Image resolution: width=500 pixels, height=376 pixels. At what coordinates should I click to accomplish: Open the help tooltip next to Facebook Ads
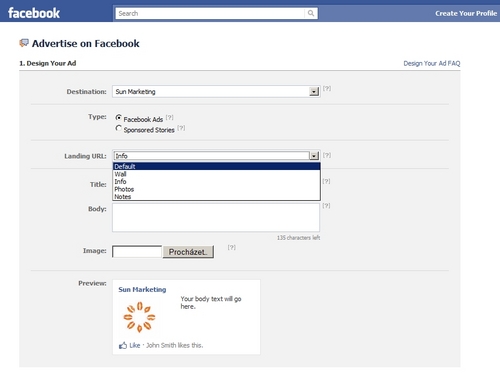[169, 117]
